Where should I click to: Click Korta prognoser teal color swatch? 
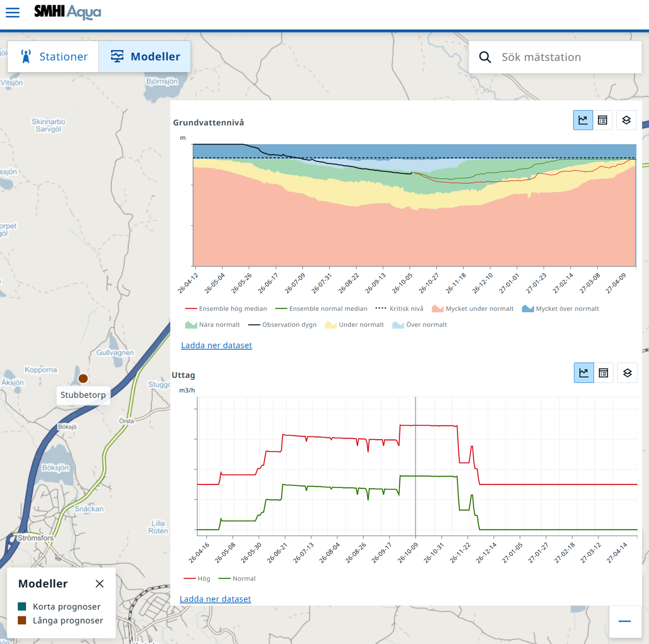tap(22, 606)
